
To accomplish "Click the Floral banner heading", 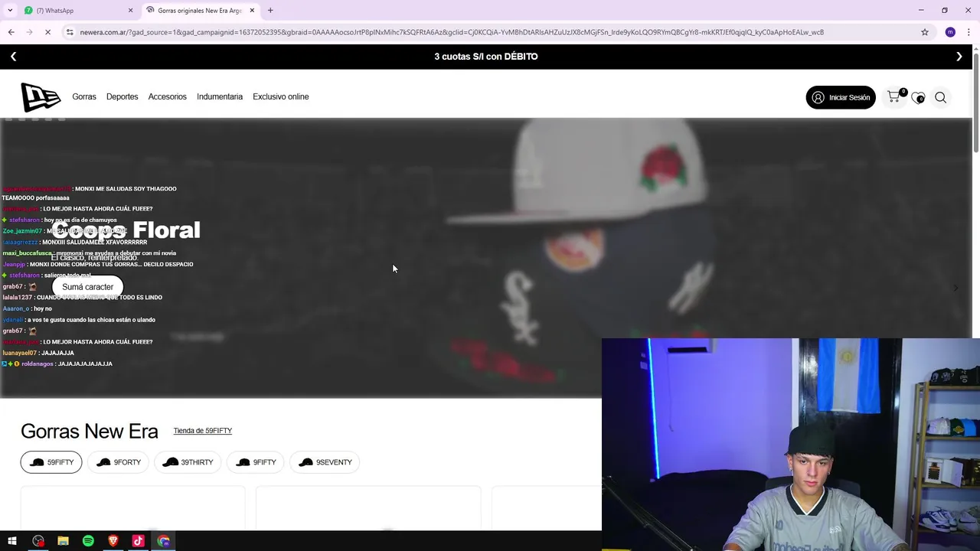I will [126, 230].
